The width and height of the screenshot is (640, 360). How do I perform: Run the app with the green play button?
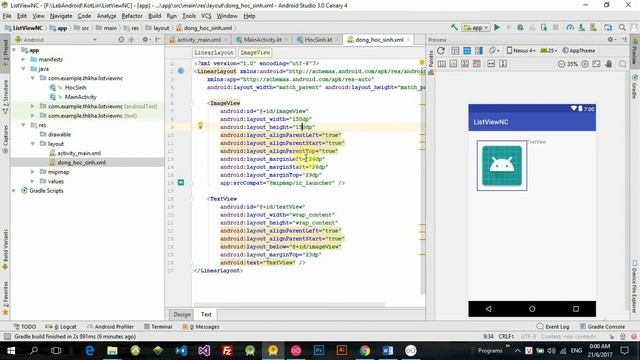[x=497, y=27]
